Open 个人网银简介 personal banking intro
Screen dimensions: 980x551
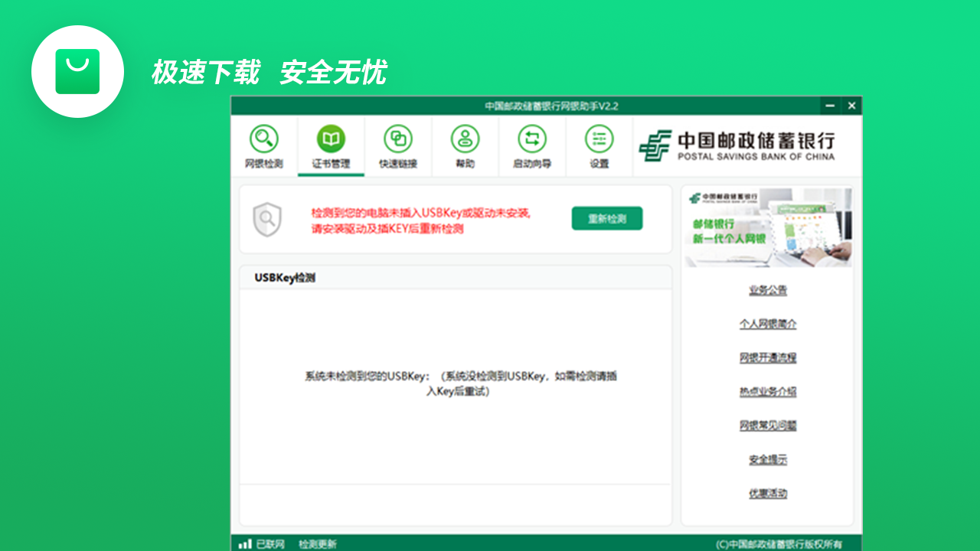point(769,324)
